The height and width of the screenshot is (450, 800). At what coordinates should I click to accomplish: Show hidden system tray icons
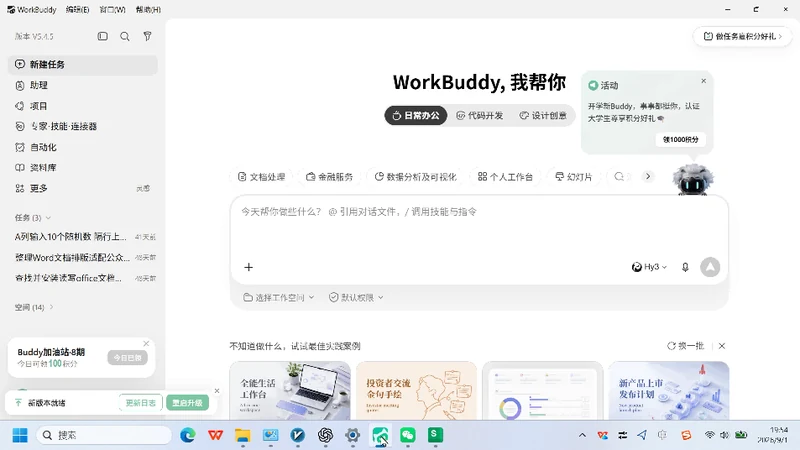point(582,435)
